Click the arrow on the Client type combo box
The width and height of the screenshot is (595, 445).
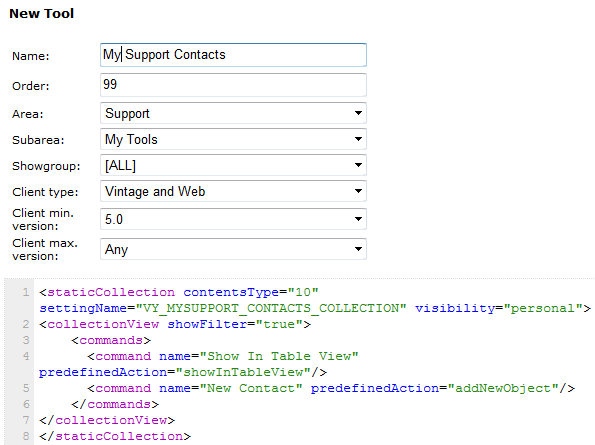358,191
